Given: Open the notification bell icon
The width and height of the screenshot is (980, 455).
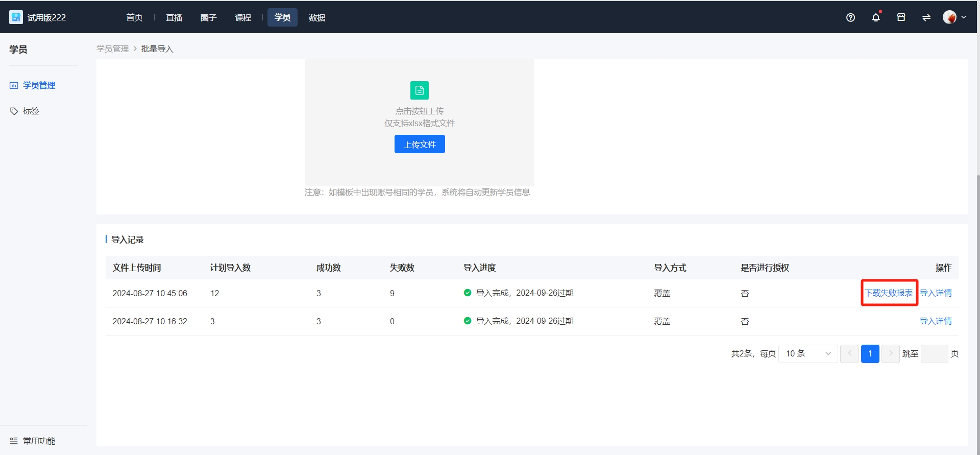Looking at the screenshot, I should click(876, 17).
